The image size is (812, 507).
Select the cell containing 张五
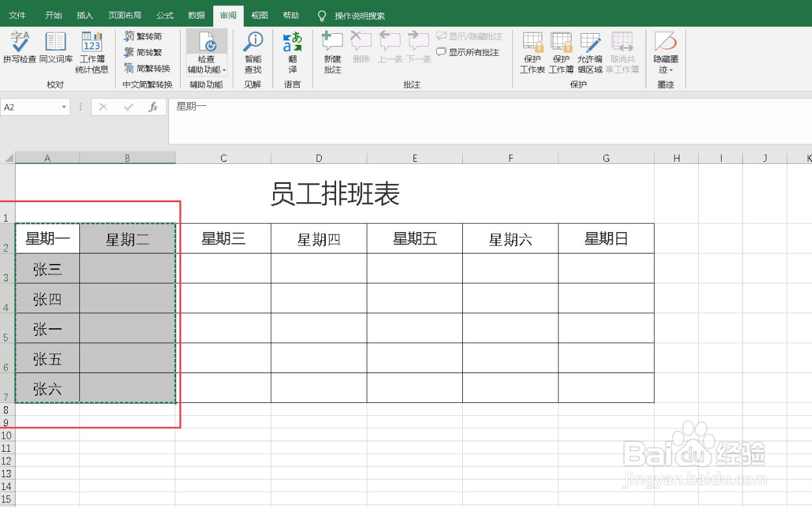(x=46, y=359)
